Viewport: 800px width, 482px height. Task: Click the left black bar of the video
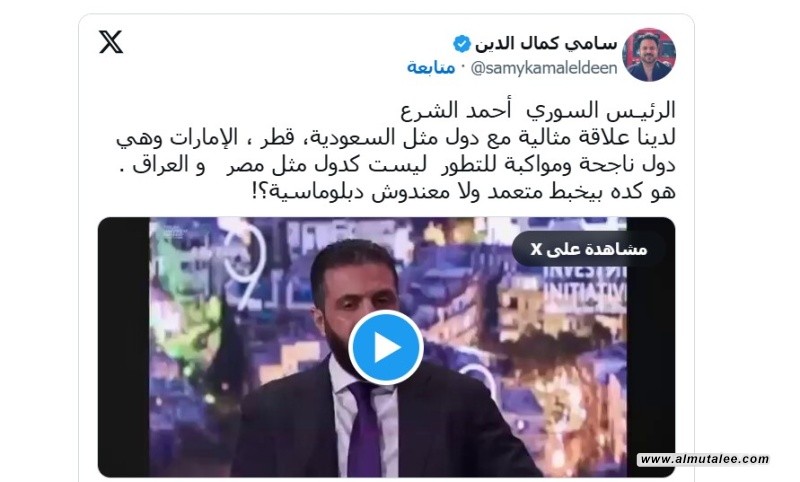coord(123,347)
